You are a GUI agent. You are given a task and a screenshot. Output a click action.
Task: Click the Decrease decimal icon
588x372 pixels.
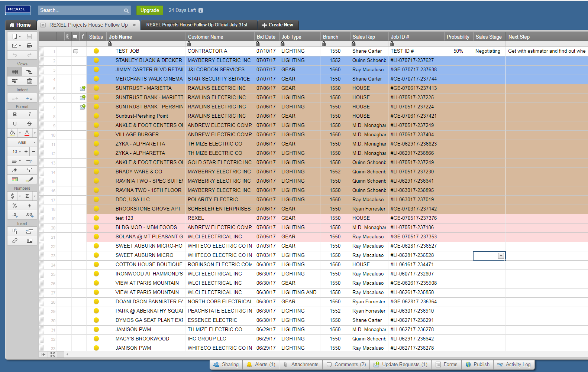pyautogui.click(x=14, y=215)
